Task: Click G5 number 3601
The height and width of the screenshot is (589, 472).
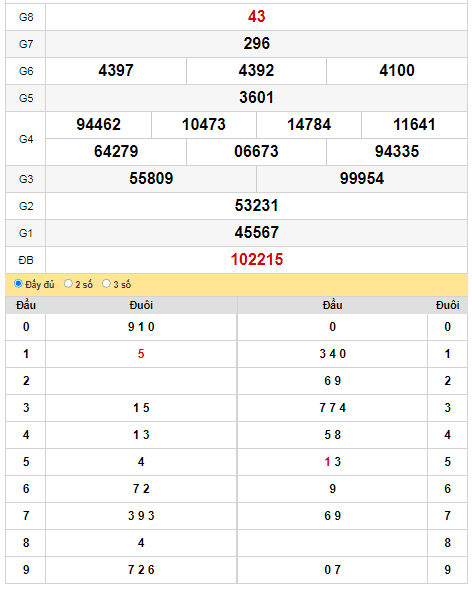Action: [256, 98]
